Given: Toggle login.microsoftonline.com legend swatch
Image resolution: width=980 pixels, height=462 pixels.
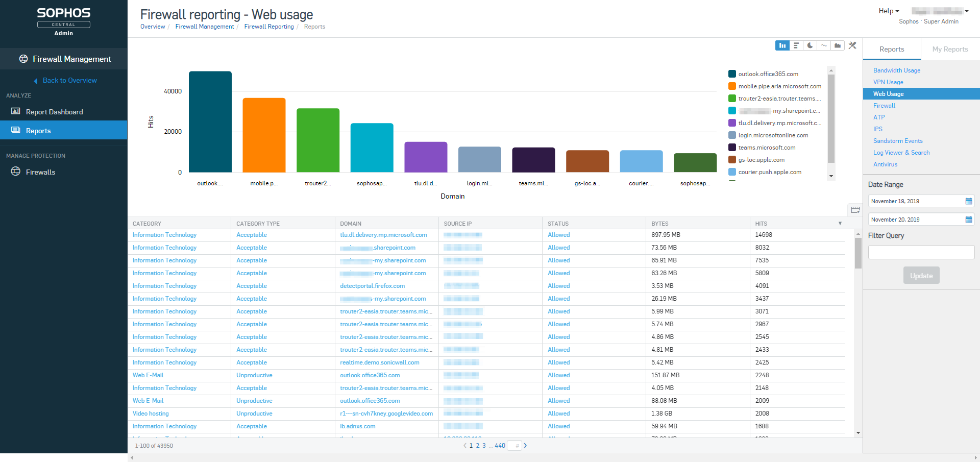Looking at the screenshot, I should click(732, 135).
